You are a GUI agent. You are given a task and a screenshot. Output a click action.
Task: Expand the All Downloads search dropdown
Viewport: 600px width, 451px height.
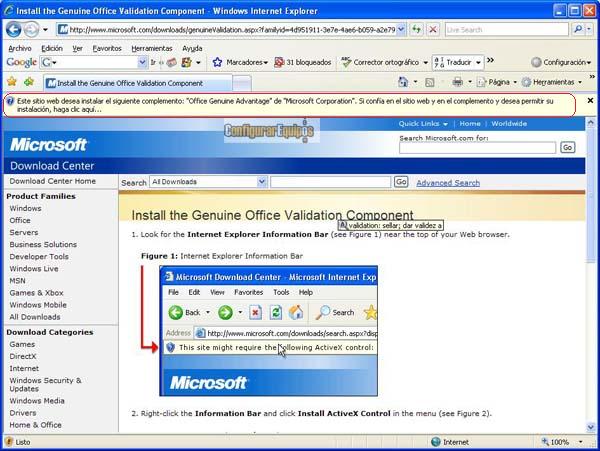click(262, 182)
